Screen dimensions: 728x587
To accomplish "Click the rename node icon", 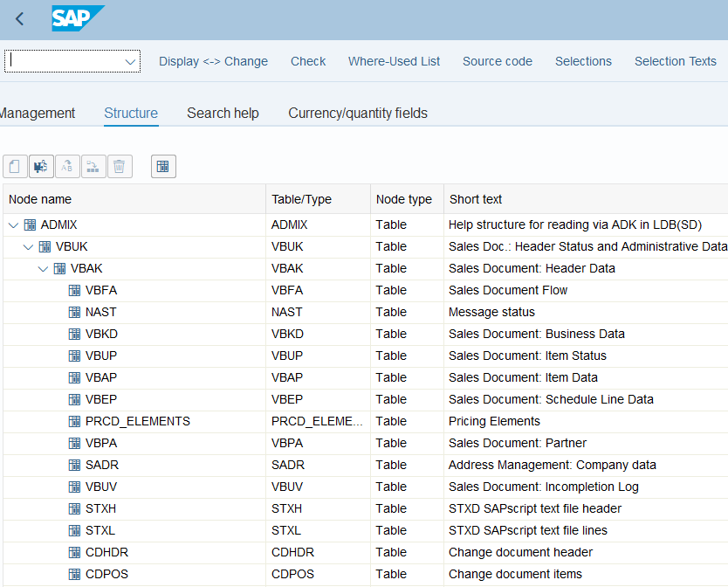I will [x=67, y=166].
